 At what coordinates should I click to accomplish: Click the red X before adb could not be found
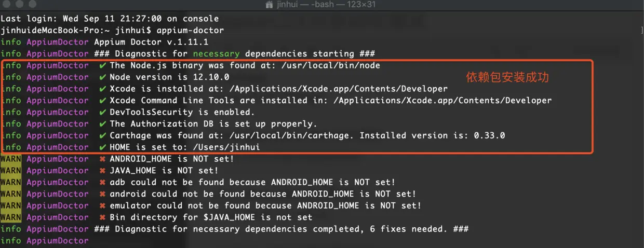[x=102, y=182]
